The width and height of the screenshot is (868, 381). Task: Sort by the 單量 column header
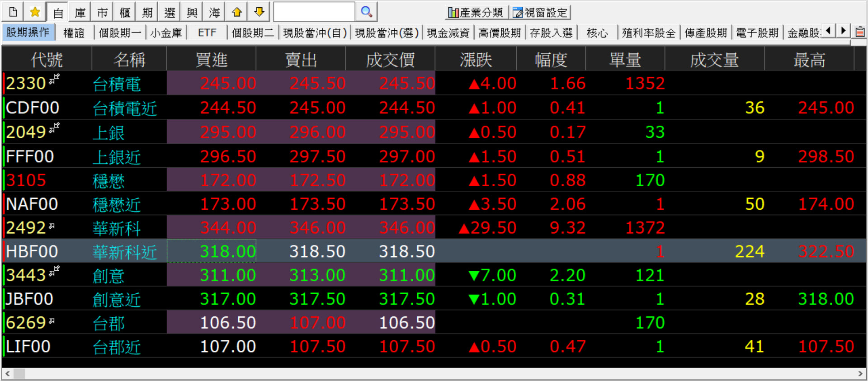625,60
